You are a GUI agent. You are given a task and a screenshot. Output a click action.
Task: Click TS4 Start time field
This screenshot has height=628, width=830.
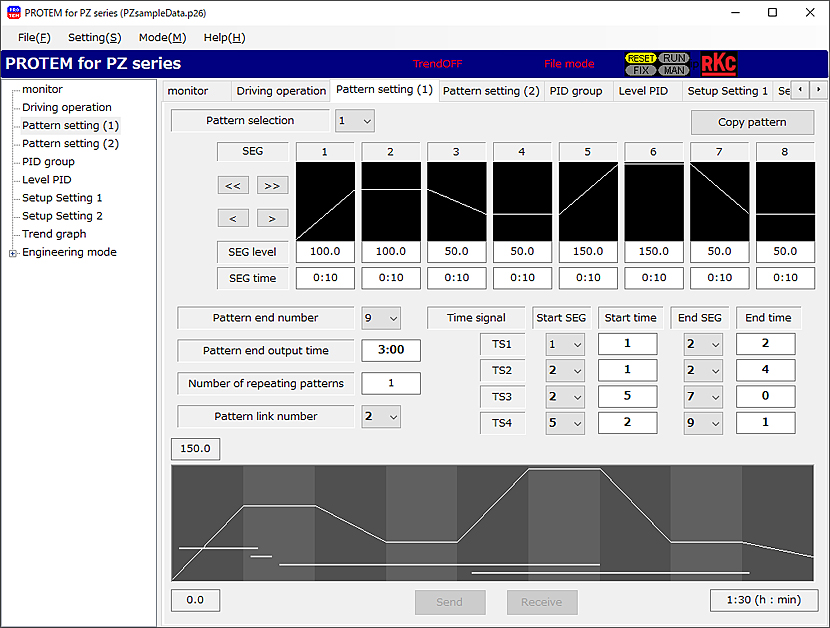point(628,423)
